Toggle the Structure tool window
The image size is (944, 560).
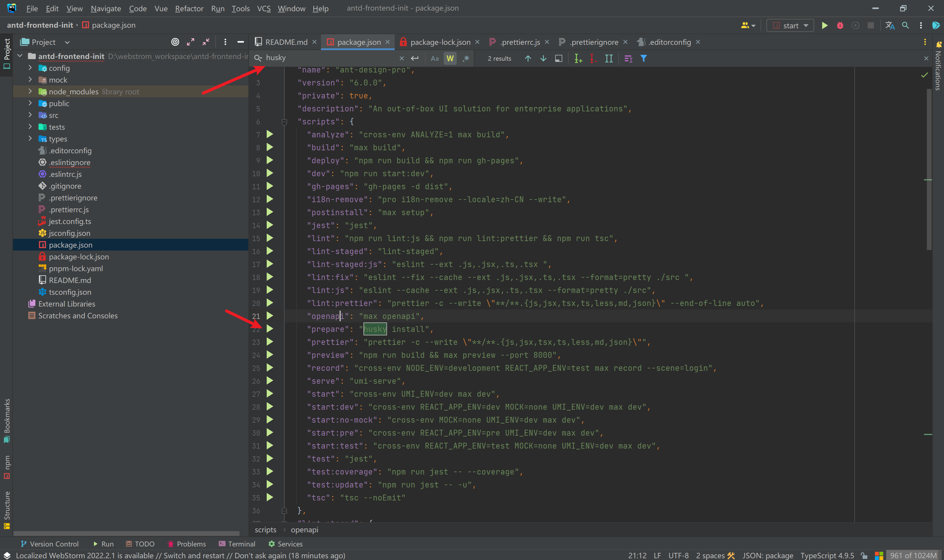(x=7, y=510)
